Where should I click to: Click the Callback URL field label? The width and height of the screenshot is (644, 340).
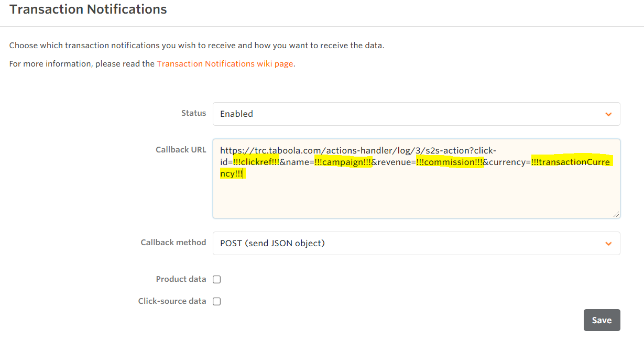click(181, 150)
